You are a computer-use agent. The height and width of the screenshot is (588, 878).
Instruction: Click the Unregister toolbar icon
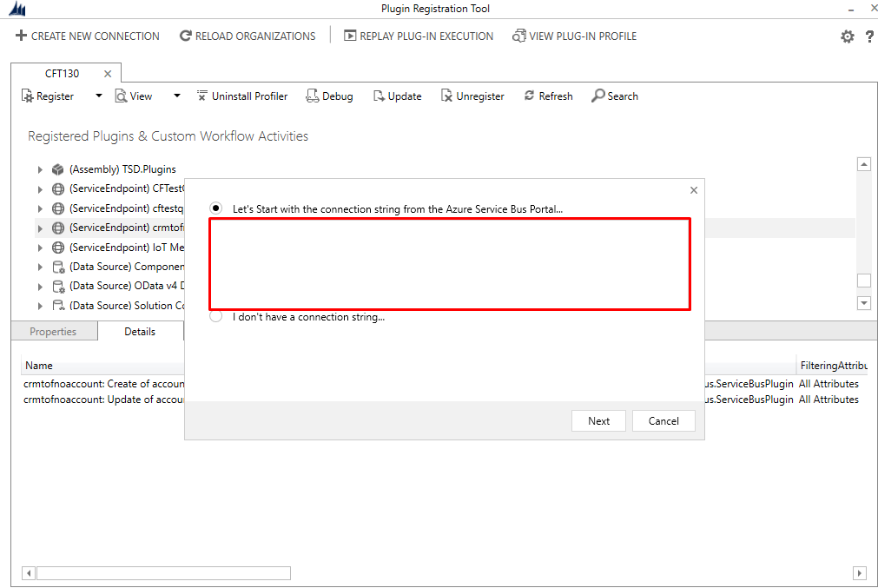446,96
